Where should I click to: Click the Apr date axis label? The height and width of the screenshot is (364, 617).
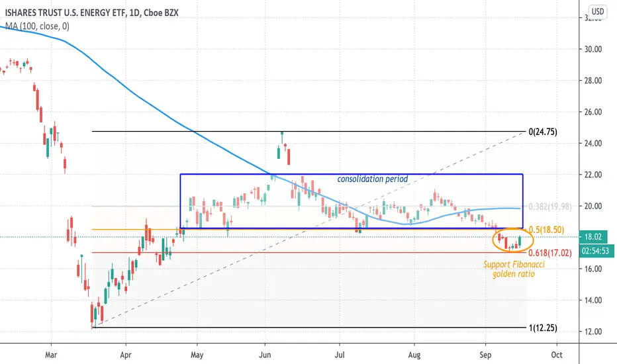coord(126,355)
